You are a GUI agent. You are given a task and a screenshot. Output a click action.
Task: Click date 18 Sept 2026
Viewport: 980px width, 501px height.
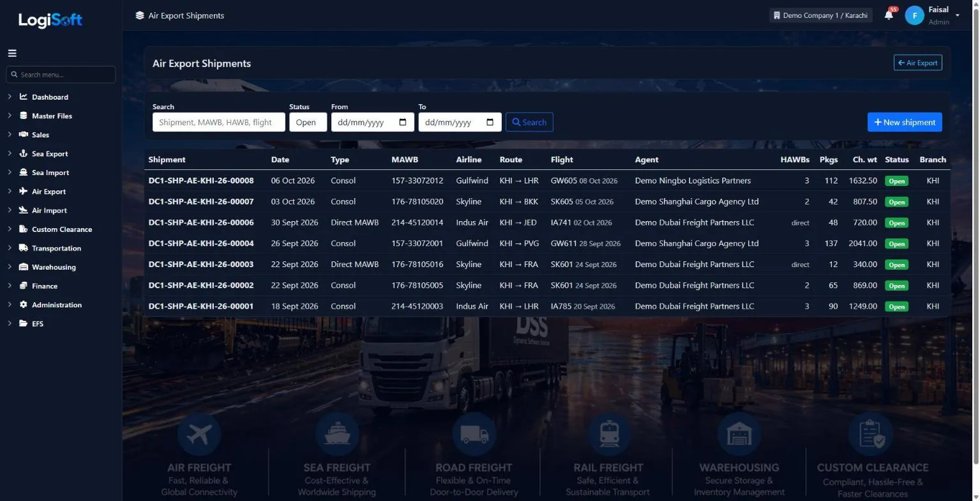(x=294, y=306)
